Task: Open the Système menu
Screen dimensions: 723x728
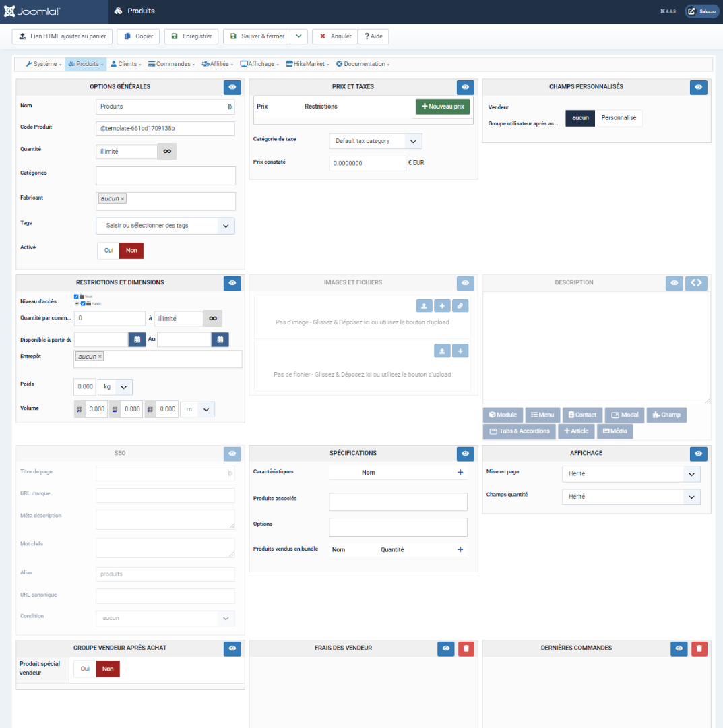Action: pos(44,64)
